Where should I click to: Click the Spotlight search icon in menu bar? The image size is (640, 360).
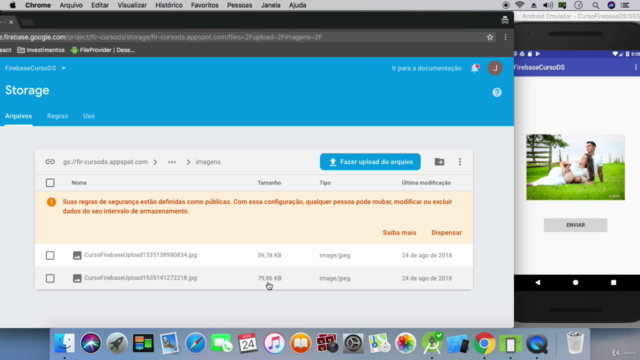pyautogui.click(x=596, y=5)
